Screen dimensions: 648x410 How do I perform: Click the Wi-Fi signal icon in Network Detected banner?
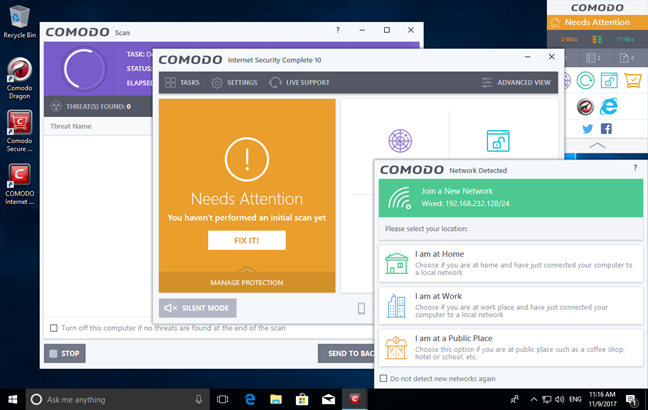pyautogui.click(x=399, y=198)
